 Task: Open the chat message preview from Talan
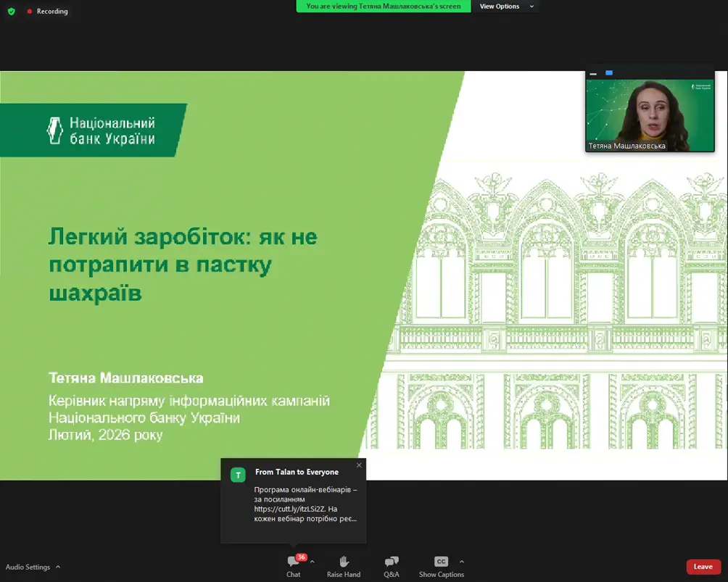point(305,504)
